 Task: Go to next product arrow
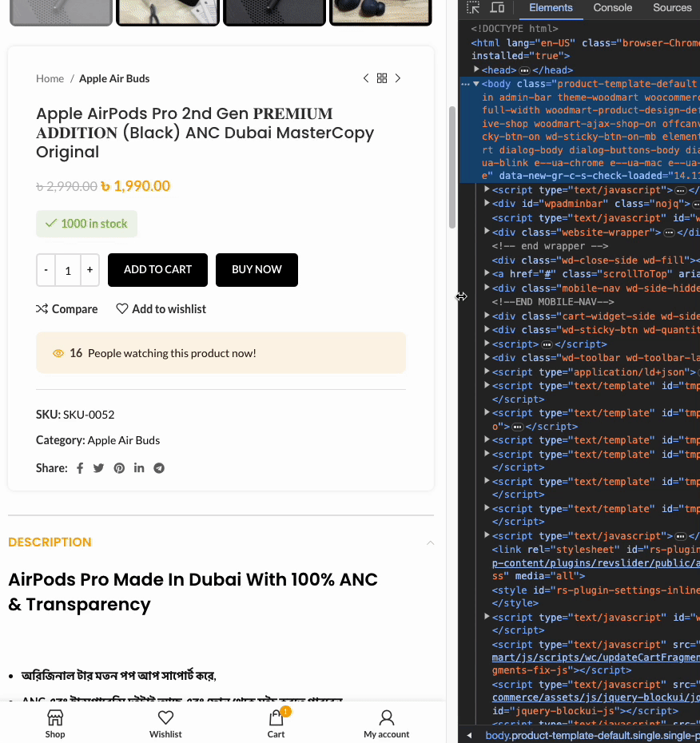click(398, 78)
